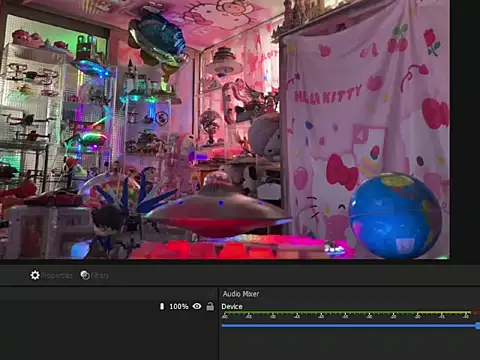This screenshot has height=360, width=480.
Task: Click the Audio Mixer panel title
Action: coord(241,294)
